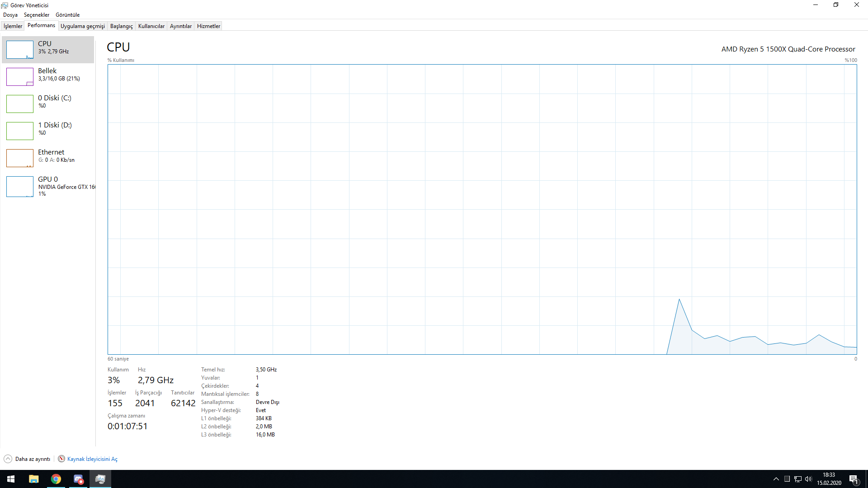The width and height of the screenshot is (868, 488).
Task: Click the Resource Monitor icon at bottom
Action: click(x=61, y=459)
